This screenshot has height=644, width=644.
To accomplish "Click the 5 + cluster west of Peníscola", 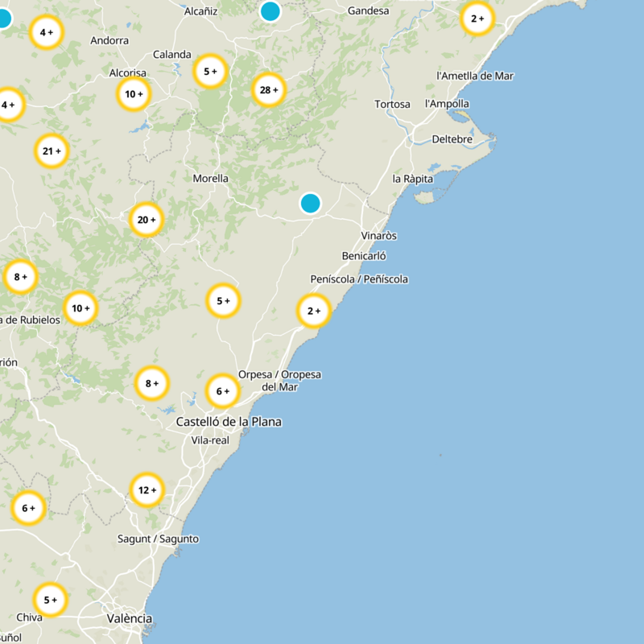I will [x=223, y=301].
